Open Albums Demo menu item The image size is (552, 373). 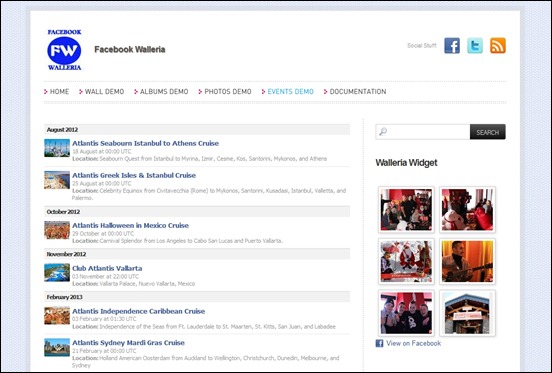164,91
